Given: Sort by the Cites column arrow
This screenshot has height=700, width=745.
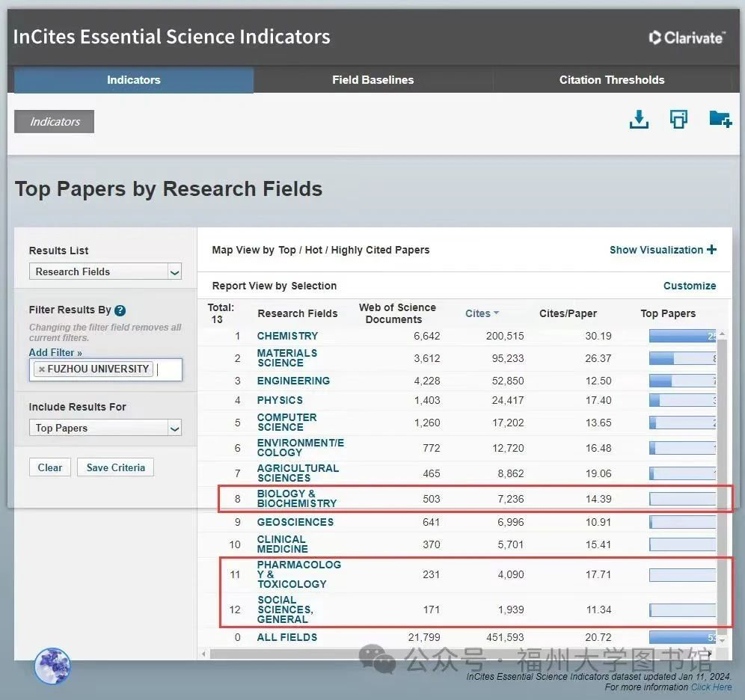Looking at the screenshot, I should [496, 314].
